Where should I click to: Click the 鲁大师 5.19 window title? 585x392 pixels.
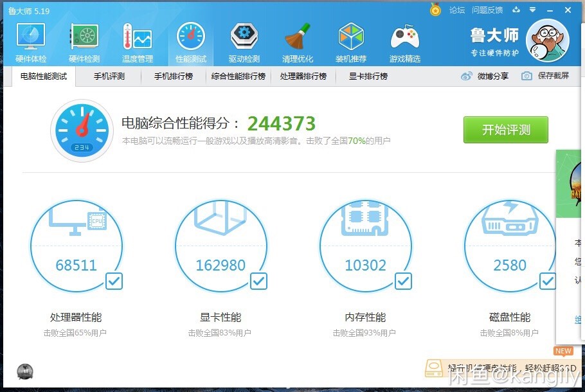29,11
